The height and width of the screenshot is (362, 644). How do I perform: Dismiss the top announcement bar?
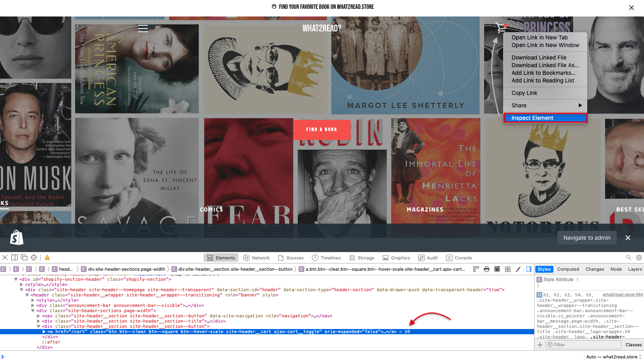pyautogui.click(x=632, y=8)
